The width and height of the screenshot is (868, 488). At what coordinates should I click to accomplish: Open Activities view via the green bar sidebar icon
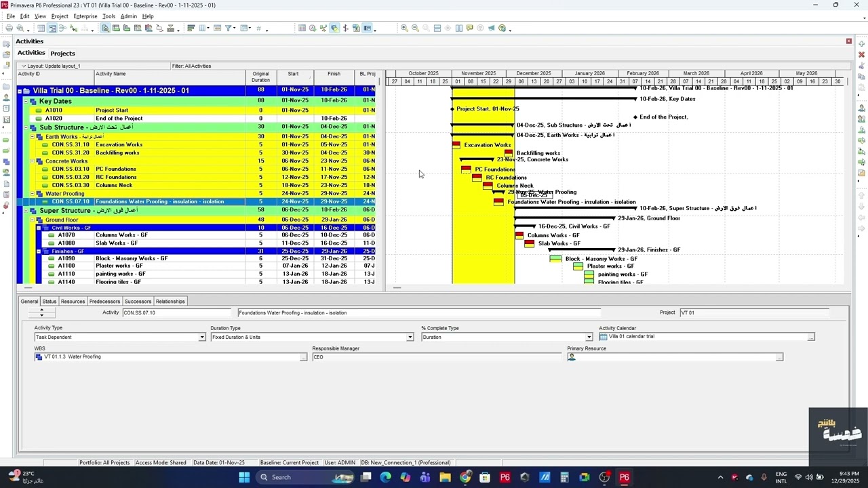click(6, 140)
